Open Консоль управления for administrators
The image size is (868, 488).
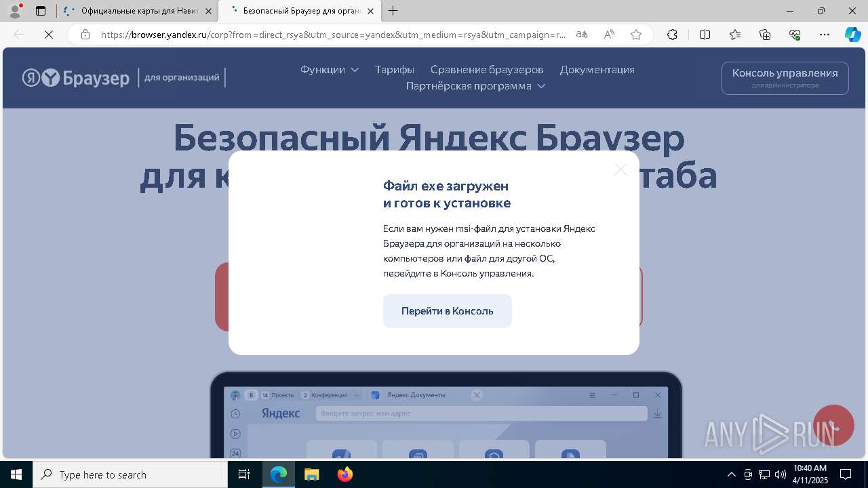[785, 78]
